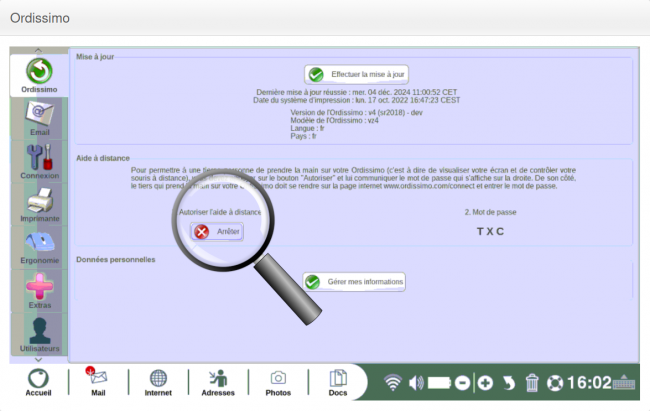Viewport: 650px width, 411px height.
Task: Click the battery status icon
Action: coord(439,383)
